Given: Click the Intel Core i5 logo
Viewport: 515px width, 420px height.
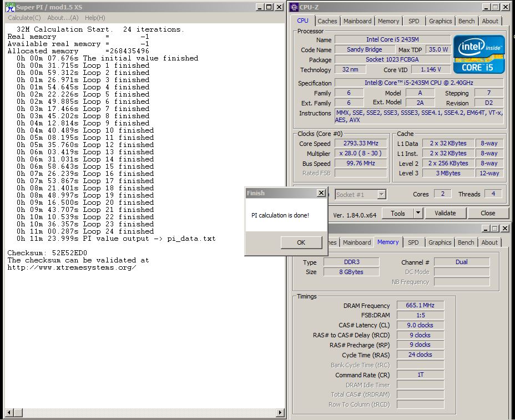Looking at the screenshot, I should point(479,54).
